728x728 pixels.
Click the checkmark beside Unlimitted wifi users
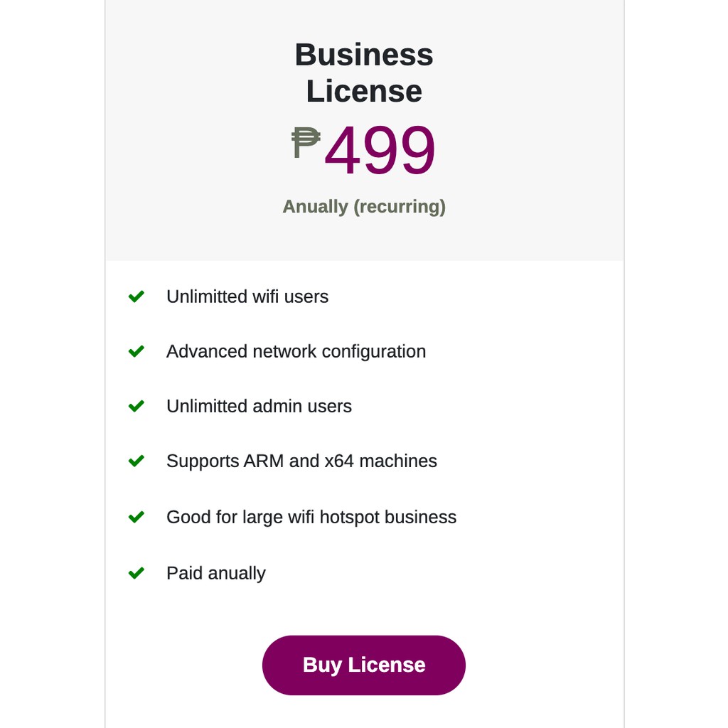point(136,296)
